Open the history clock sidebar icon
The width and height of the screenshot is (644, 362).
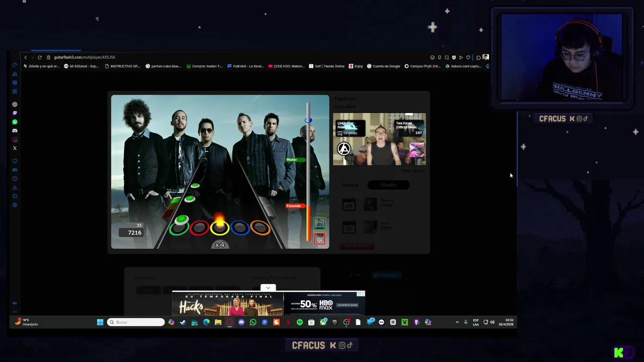point(15,178)
